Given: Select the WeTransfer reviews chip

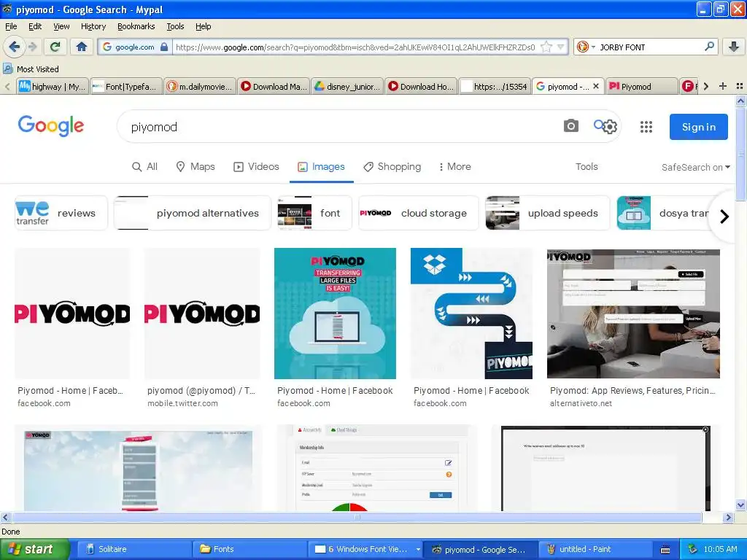Looking at the screenshot, I should [61, 213].
